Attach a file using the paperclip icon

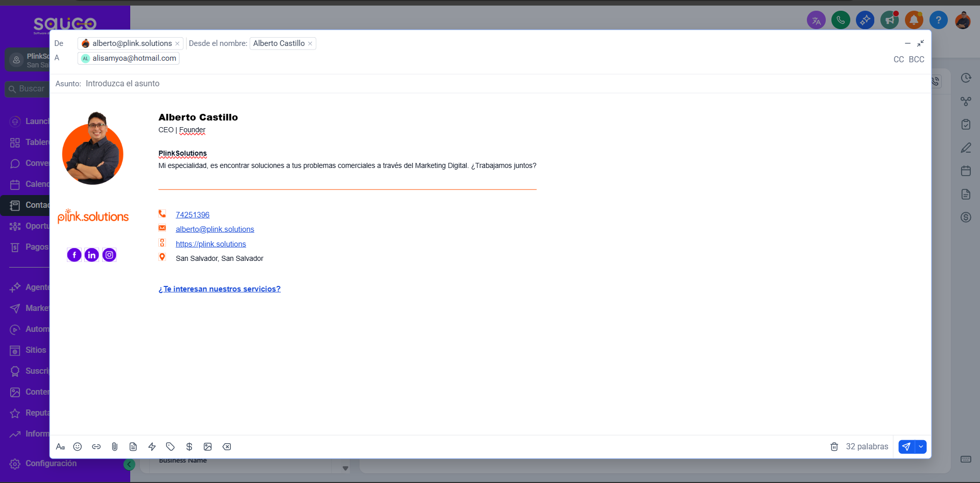[x=114, y=447]
